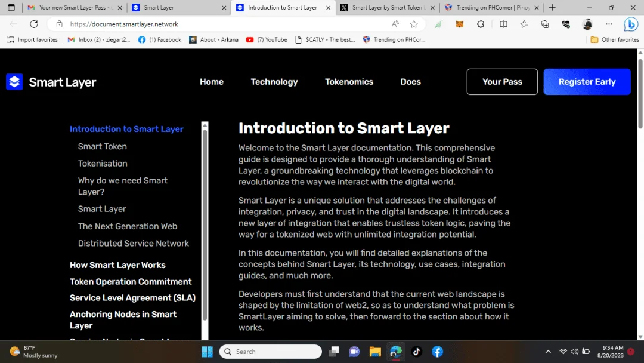Screen dimensions: 644x363
Task: Open The Next Generation Web link
Action: [x=128, y=226]
